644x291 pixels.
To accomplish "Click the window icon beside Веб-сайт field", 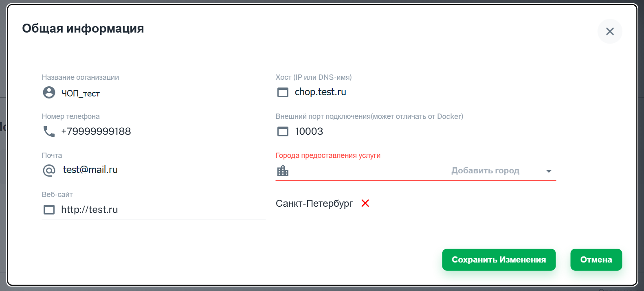I will tap(49, 210).
